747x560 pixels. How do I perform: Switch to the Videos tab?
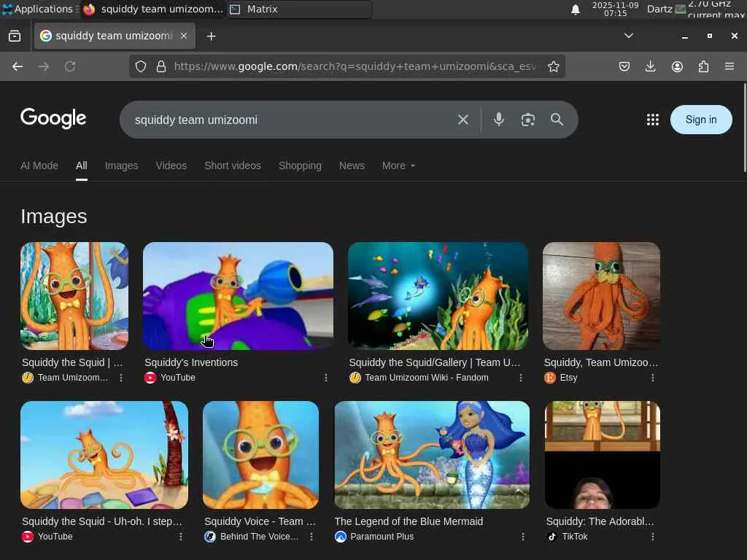tap(171, 166)
